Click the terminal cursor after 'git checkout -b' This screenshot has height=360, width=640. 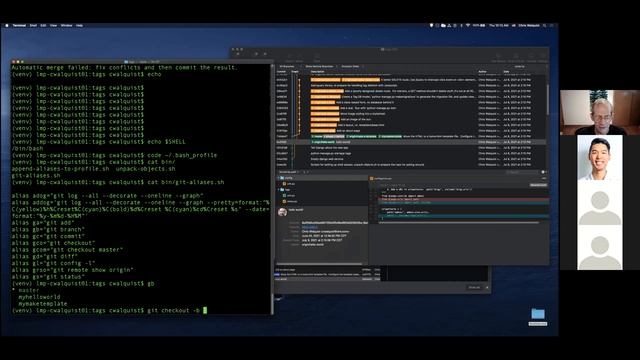coord(205,311)
